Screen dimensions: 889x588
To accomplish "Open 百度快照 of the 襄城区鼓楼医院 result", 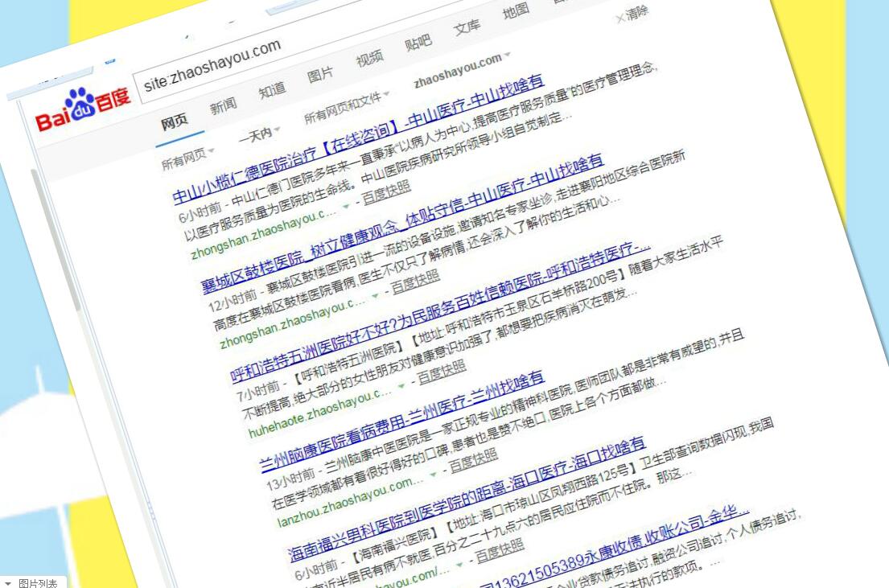I will 415,282.
